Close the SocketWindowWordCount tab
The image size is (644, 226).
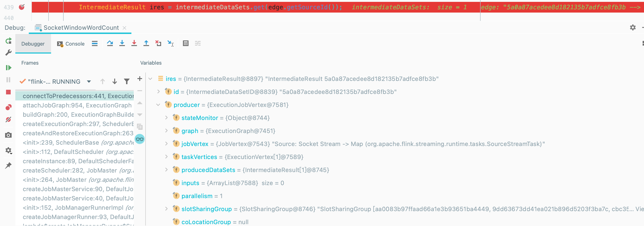point(124,28)
